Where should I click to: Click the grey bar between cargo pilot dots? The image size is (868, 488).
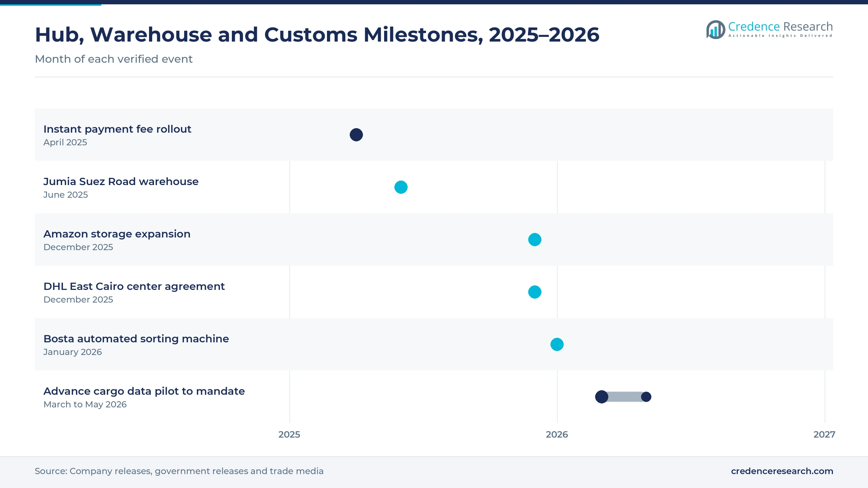click(x=625, y=397)
